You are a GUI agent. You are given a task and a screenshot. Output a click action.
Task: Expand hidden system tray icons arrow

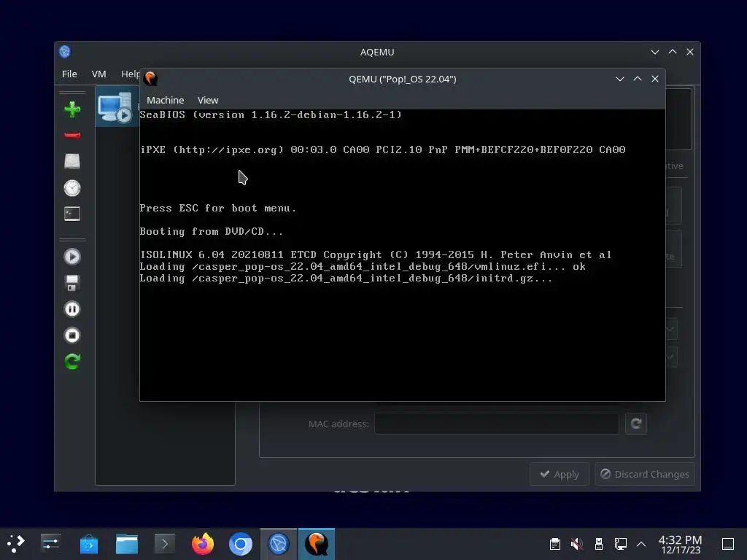641,544
